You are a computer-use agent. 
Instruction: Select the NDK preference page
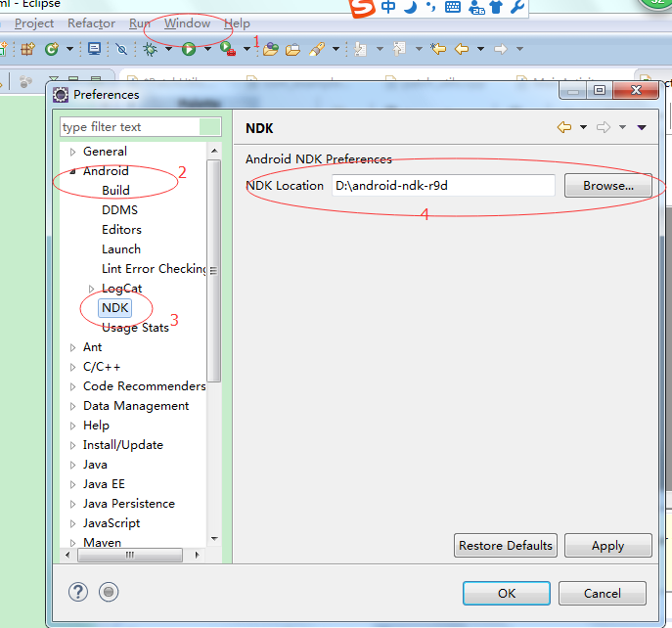click(114, 308)
